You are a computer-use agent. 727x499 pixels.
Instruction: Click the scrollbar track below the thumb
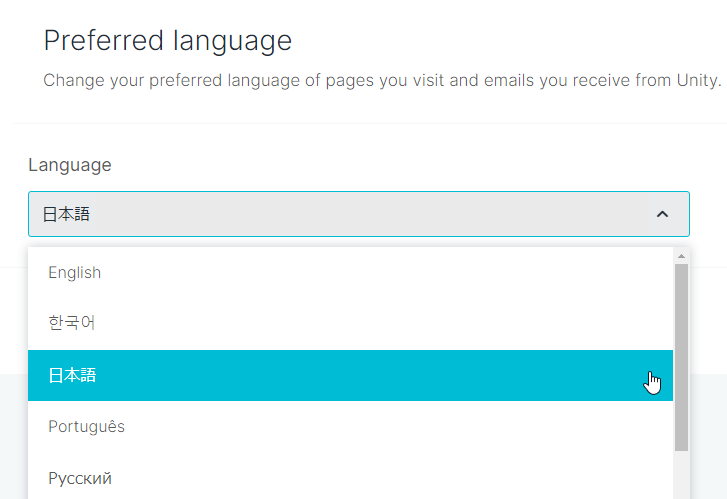tap(681, 475)
